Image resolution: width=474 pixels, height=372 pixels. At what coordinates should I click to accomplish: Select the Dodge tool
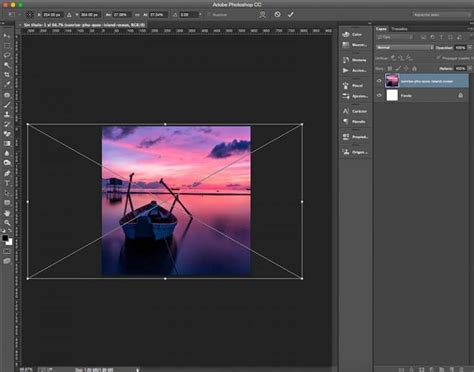click(7, 163)
